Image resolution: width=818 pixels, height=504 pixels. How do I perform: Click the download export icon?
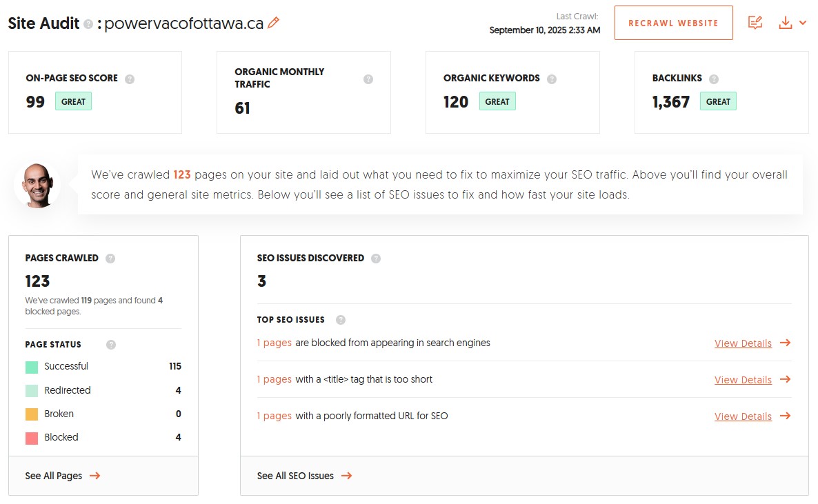click(x=785, y=23)
